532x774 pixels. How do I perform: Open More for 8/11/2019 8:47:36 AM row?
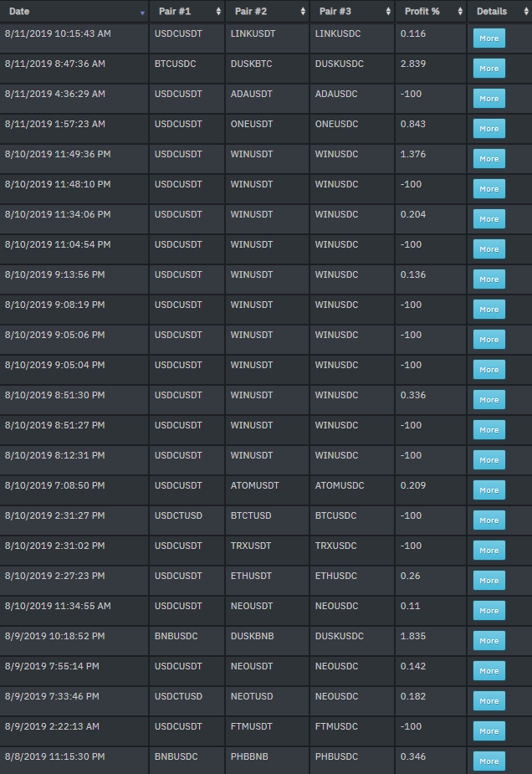(x=489, y=69)
